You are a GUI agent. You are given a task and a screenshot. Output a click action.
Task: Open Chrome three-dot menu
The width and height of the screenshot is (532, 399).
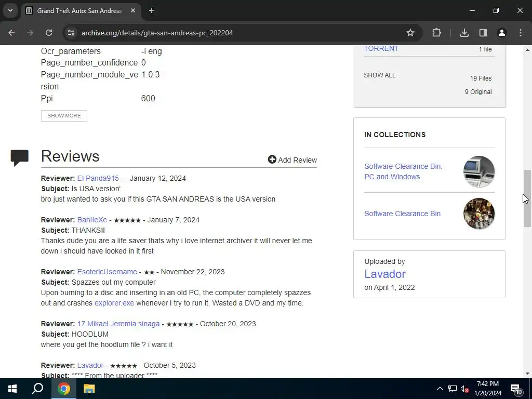521,33
